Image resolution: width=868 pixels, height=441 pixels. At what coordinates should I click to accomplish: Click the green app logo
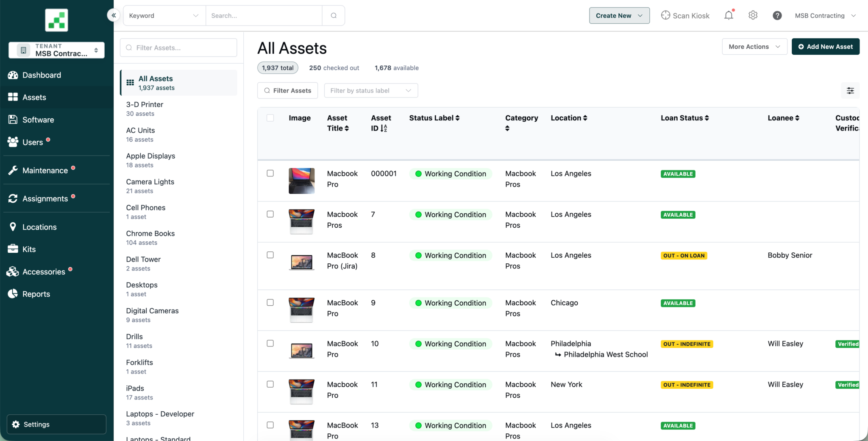pos(56,20)
